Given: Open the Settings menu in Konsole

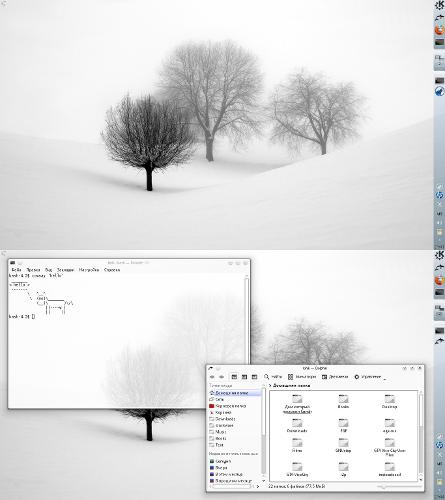Looking at the screenshot, I should 89,270.
